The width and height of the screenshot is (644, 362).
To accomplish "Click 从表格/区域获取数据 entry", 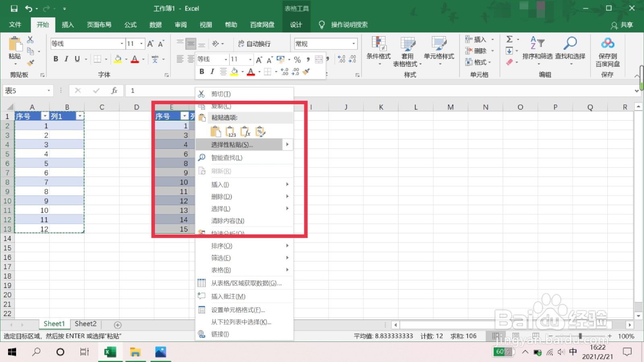I will point(244,283).
